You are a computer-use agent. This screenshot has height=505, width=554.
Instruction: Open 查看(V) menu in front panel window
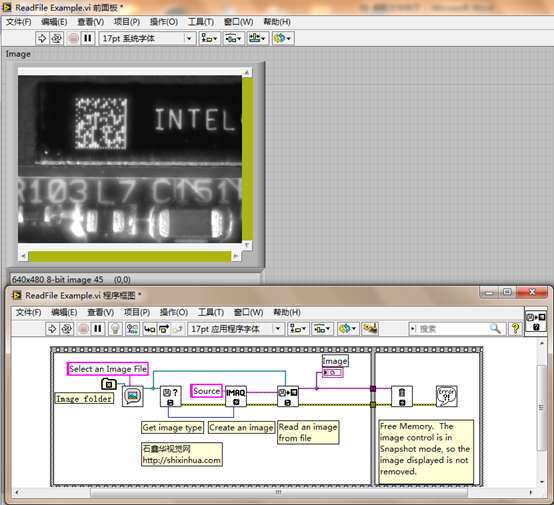click(x=90, y=22)
